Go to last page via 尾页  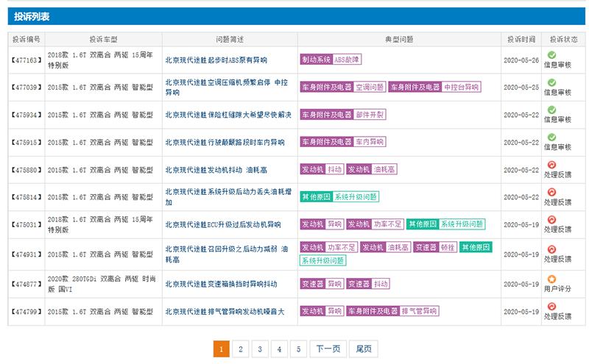(363, 349)
